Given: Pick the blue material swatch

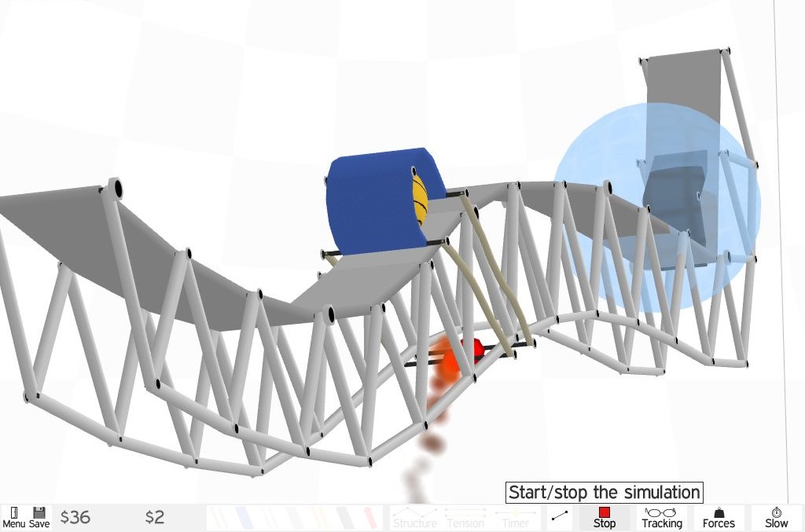Looking at the screenshot, I should pos(243,517).
